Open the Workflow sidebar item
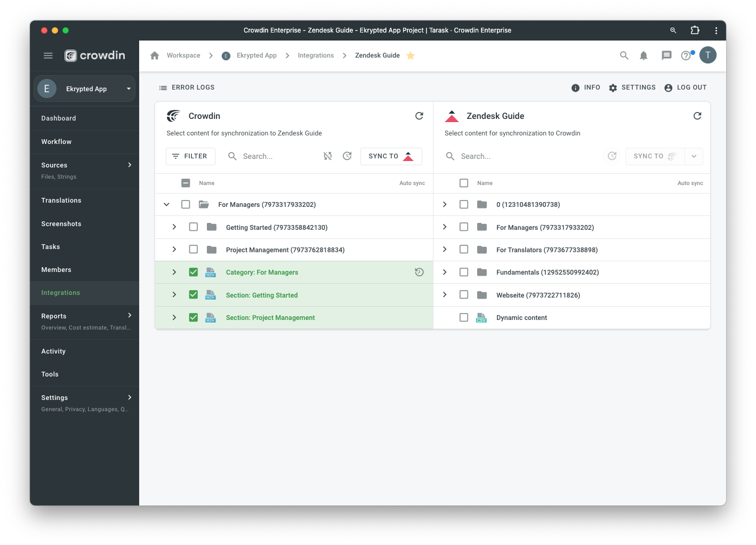Screen dimensions: 756x545 tap(84, 142)
